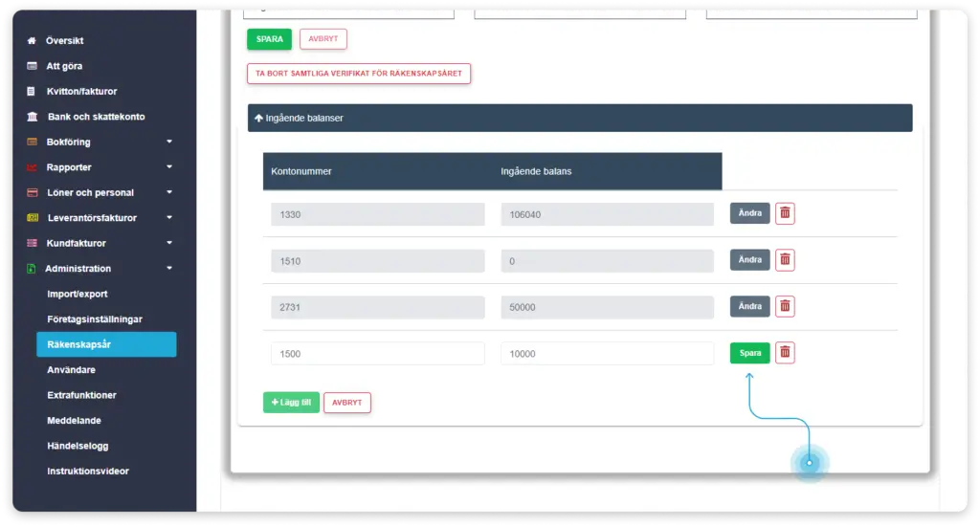Viewport: 980px width, 527px height.
Task: Click the Översikt home icon
Action: (32, 40)
